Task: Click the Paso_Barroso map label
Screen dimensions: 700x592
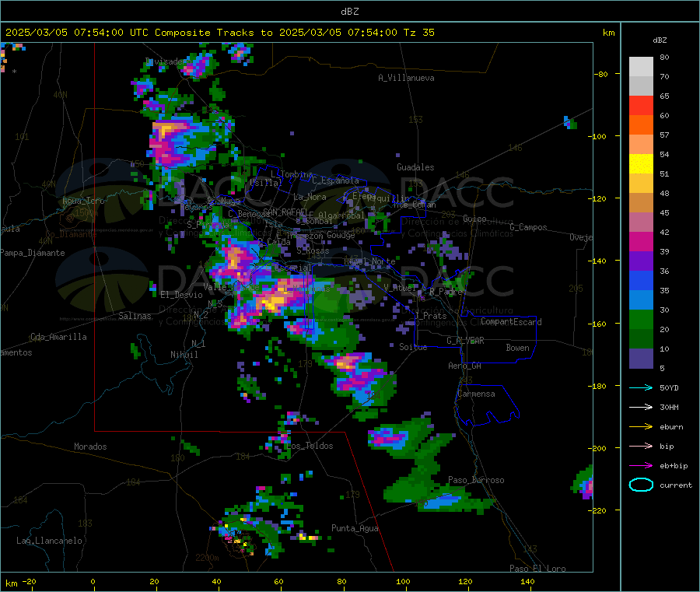Action: point(476,481)
